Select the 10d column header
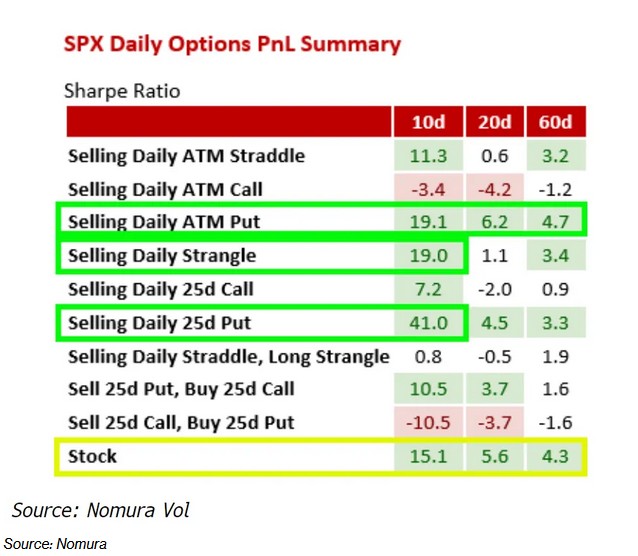638x556 pixels. 428,122
